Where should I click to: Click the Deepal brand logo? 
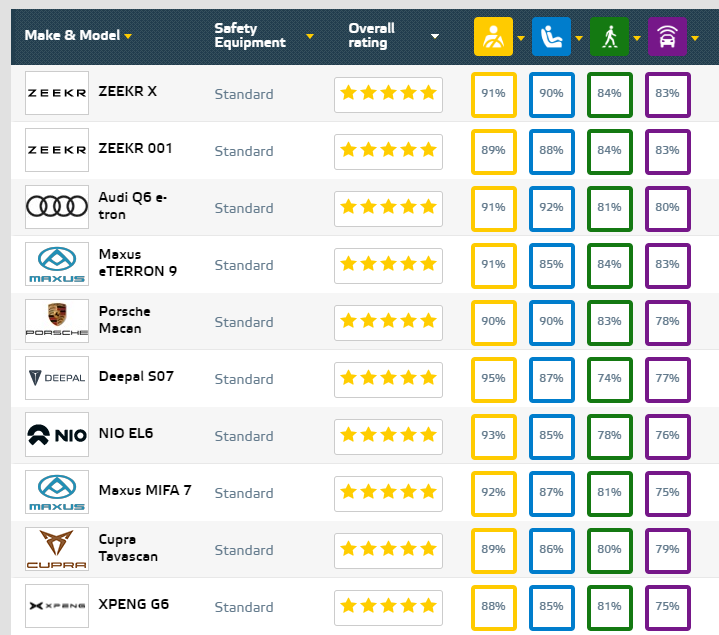point(56,379)
